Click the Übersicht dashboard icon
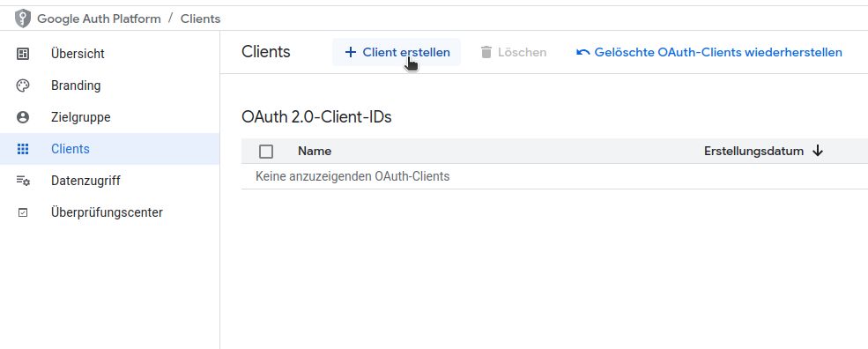 (23, 54)
